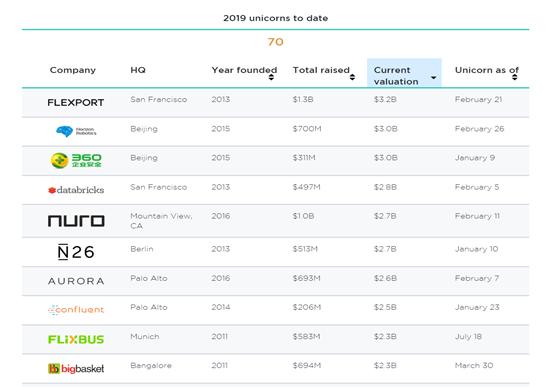Select the HQ column header

[138, 70]
